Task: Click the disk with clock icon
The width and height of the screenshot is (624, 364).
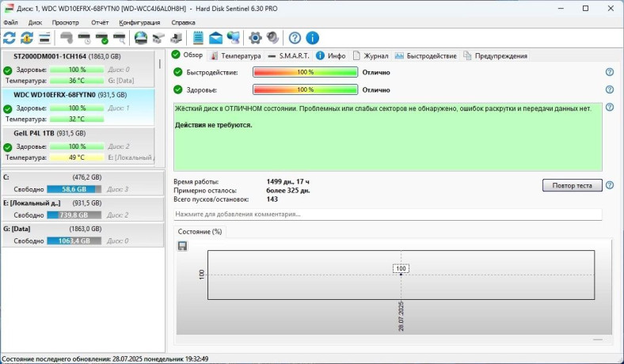Action: point(85,38)
